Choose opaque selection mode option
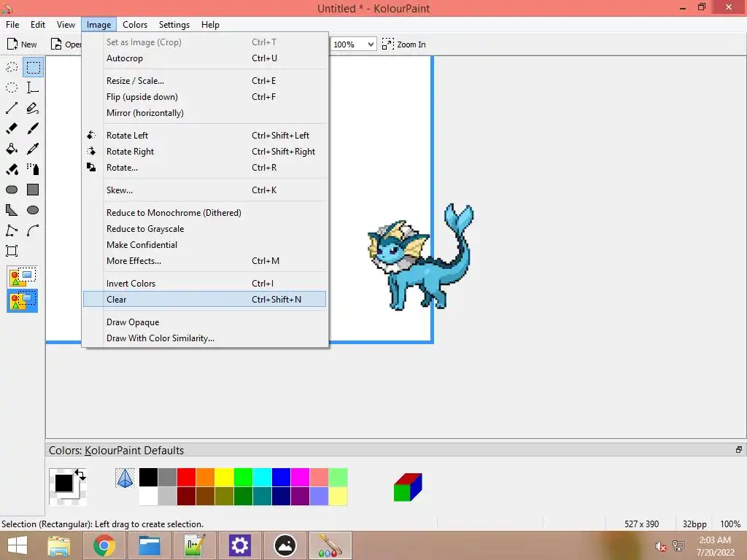The height and width of the screenshot is (560, 747). click(23, 276)
